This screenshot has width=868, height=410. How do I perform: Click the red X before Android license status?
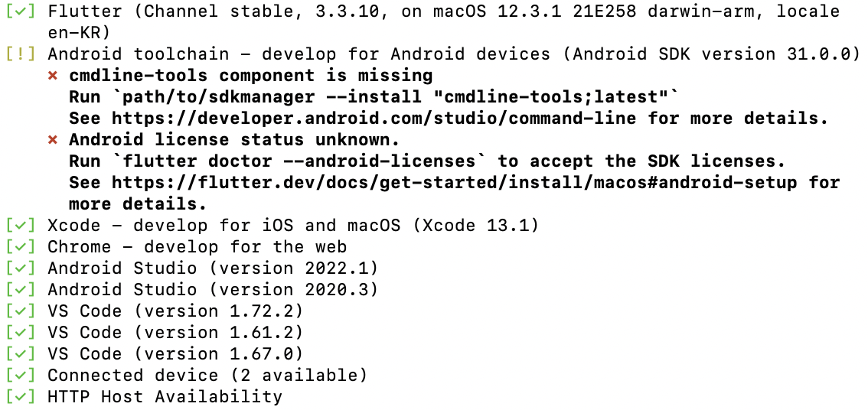coord(53,140)
